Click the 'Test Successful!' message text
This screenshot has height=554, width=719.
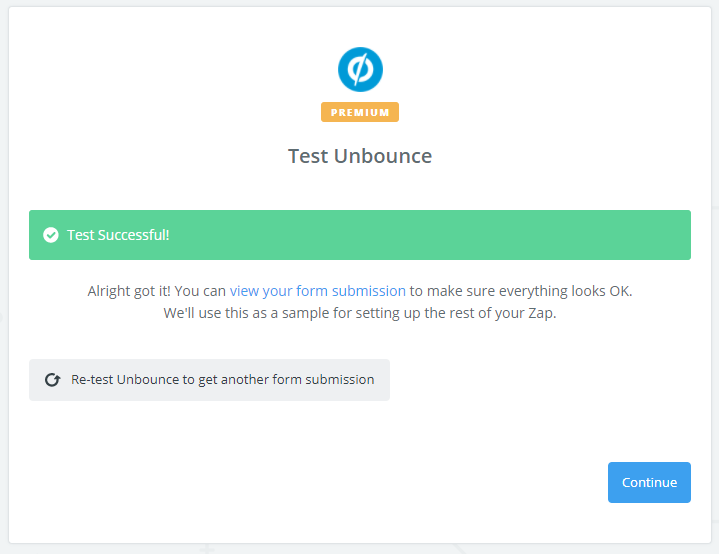(118, 235)
